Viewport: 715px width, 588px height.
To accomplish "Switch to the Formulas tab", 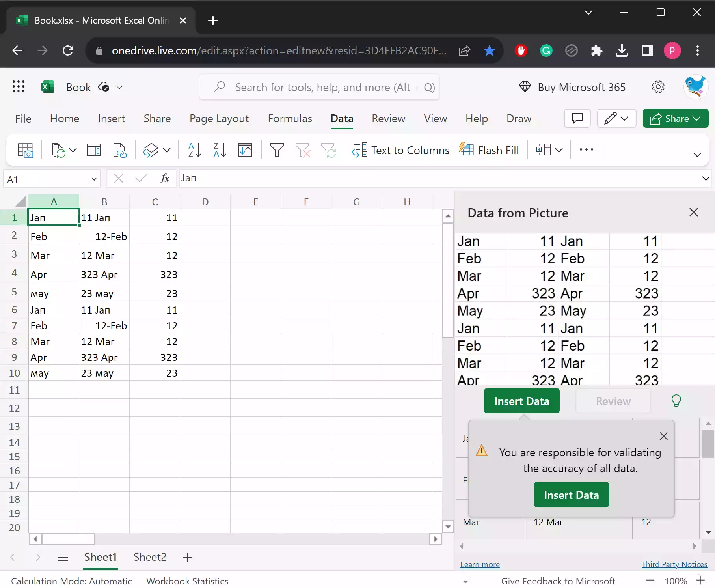I will tap(290, 118).
